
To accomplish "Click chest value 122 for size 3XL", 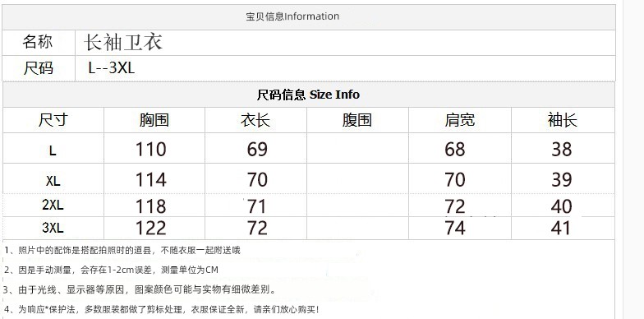I will tap(151, 228).
